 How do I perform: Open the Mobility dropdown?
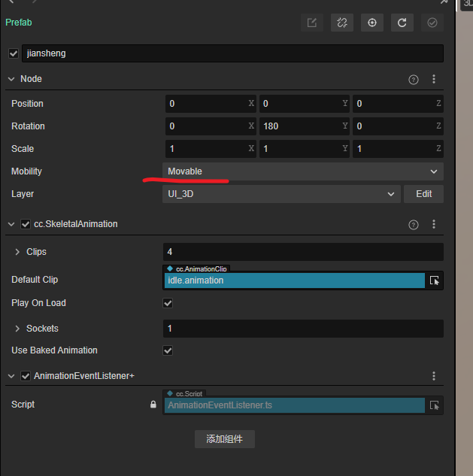coord(302,171)
